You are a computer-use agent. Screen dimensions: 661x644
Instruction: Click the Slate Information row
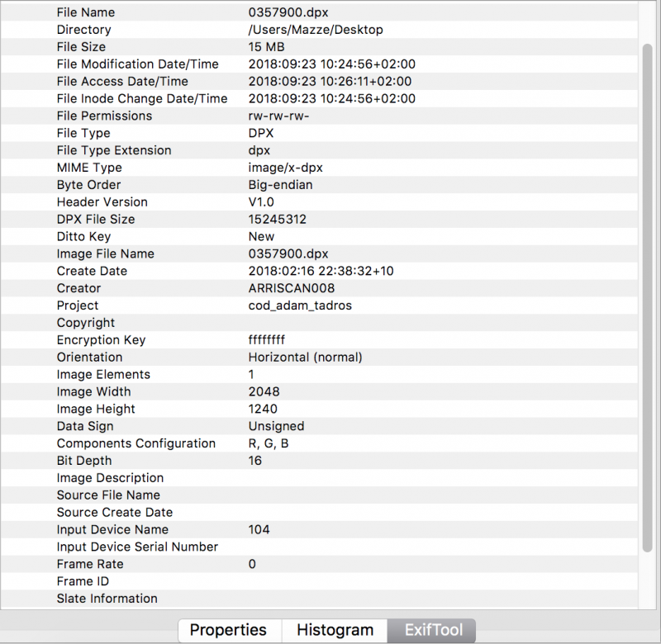107,599
